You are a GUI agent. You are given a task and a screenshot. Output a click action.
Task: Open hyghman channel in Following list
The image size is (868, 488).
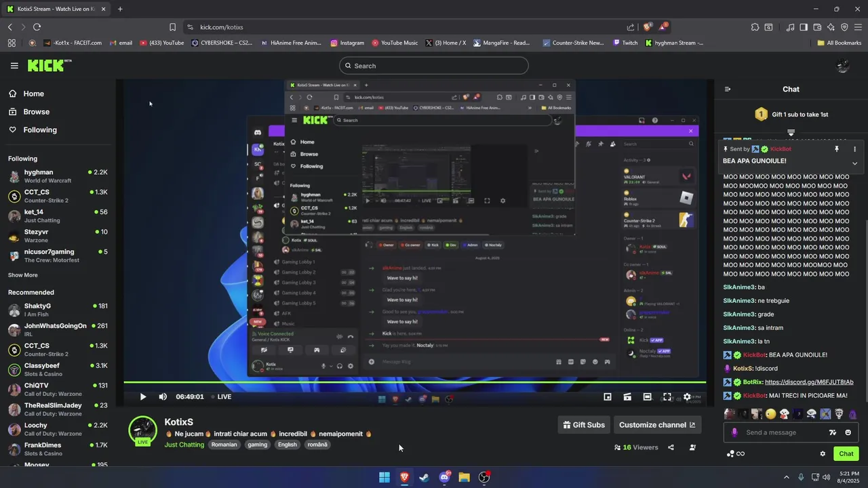(58, 176)
